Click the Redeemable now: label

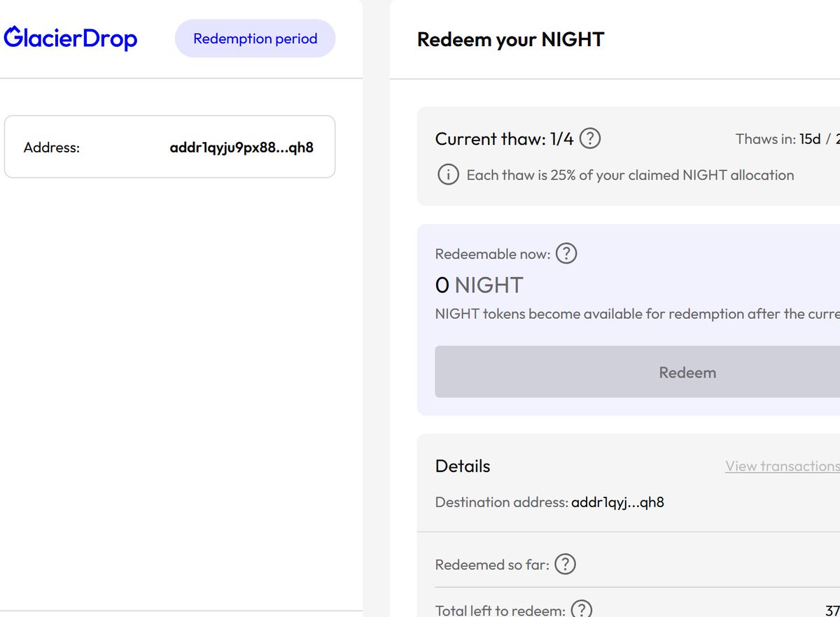pos(493,254)
